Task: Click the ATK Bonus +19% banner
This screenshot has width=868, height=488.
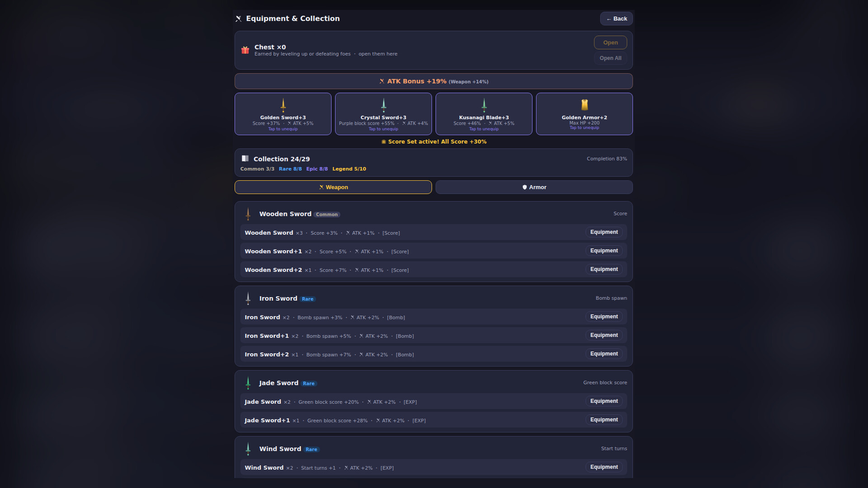Action: (x=434, y=81)
